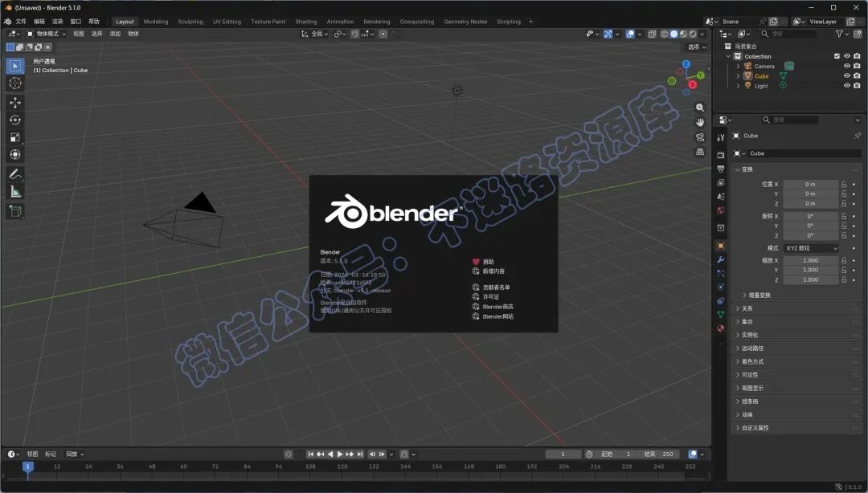
Task: Toggle auto keying record button
Action: (289, 454)
